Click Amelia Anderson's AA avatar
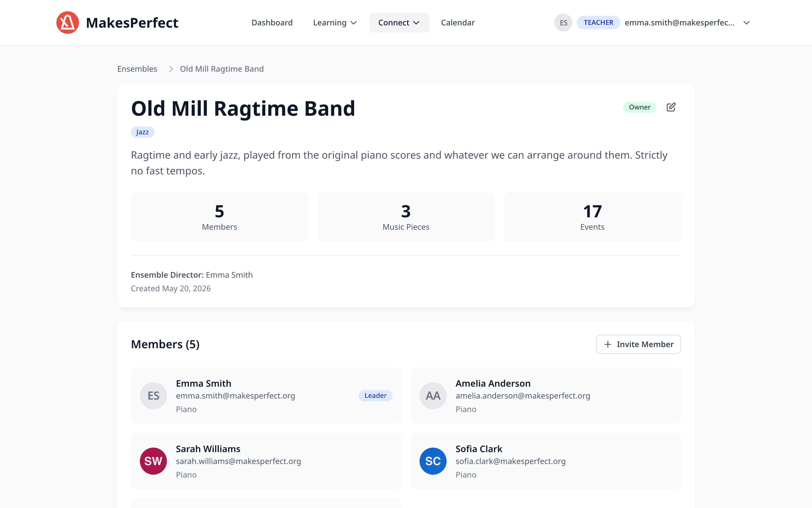This screenshot has width=812, height=508. [433, 396]
